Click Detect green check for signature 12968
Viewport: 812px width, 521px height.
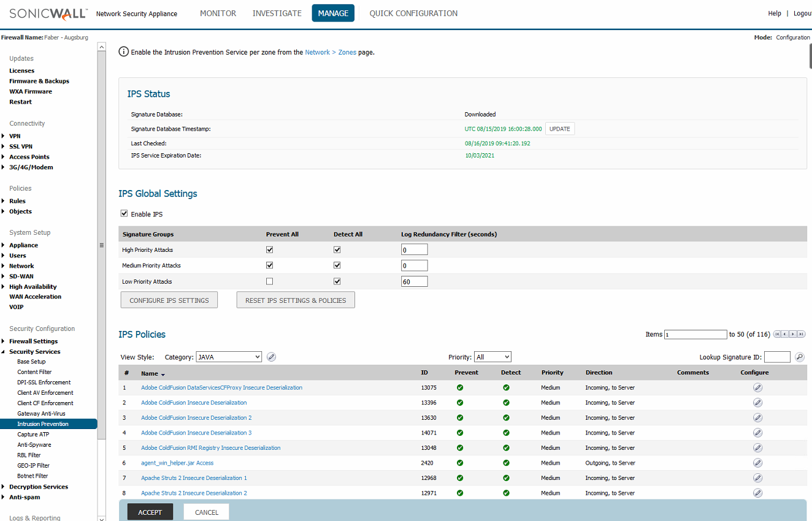click(506, 477)
